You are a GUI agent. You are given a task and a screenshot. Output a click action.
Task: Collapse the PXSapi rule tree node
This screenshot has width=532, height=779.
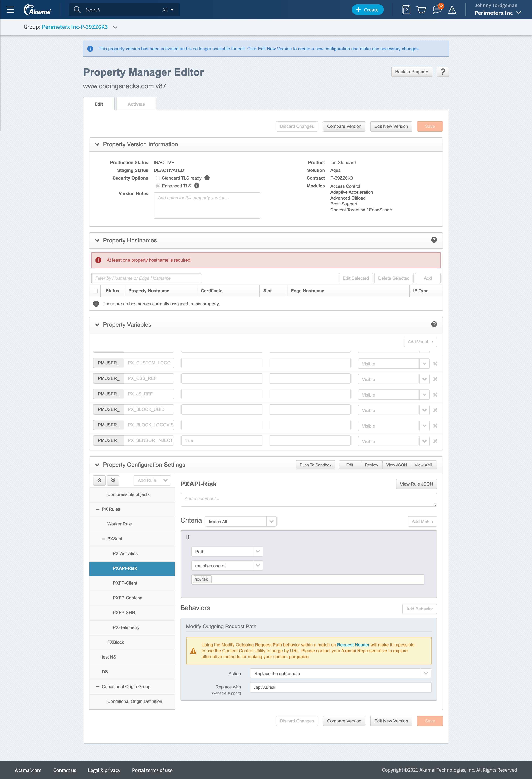pyautogui.click(x=103, y=539)
